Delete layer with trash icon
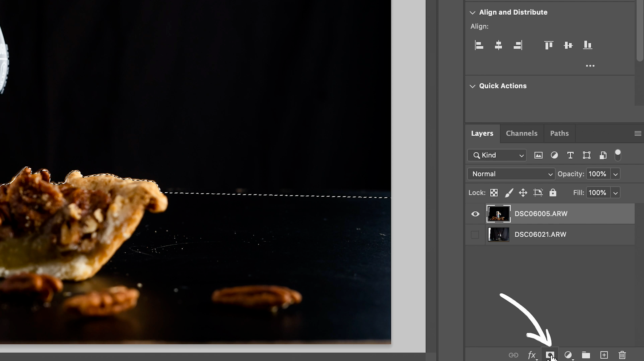644x361 pixels. (622, 355)
